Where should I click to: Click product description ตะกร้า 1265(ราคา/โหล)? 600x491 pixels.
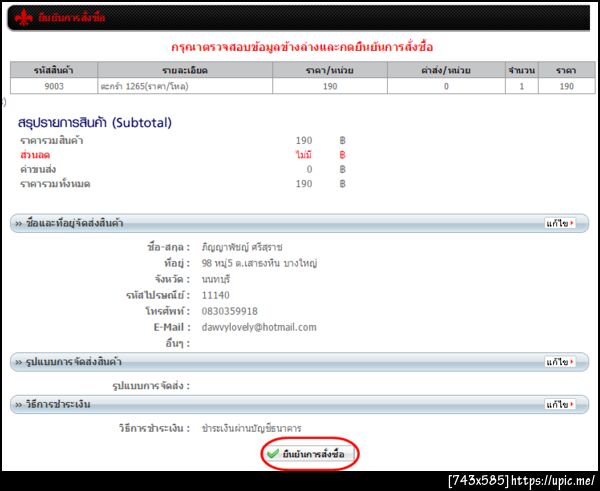click(x=144, y=86)
